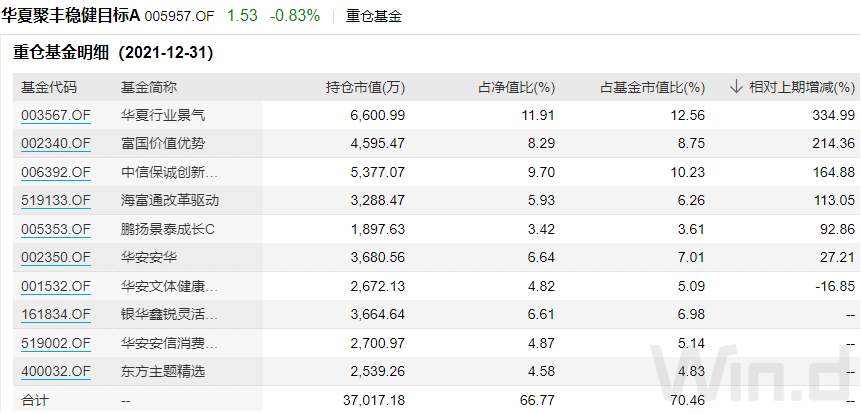Sort by 持仓市值(万) column header
Viewport: 861px width, 414px height.
(x=365, y=87)
